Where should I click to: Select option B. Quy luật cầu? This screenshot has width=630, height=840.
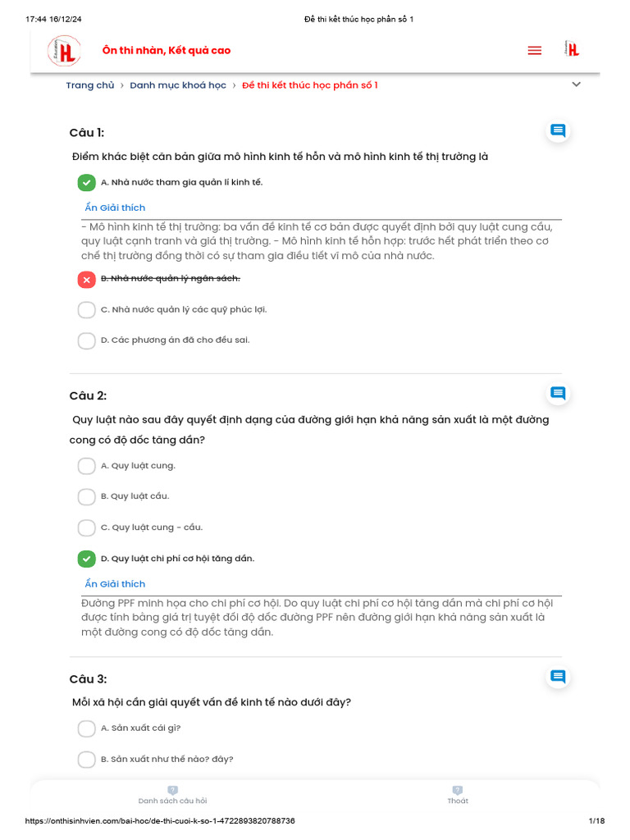[87, 496]
